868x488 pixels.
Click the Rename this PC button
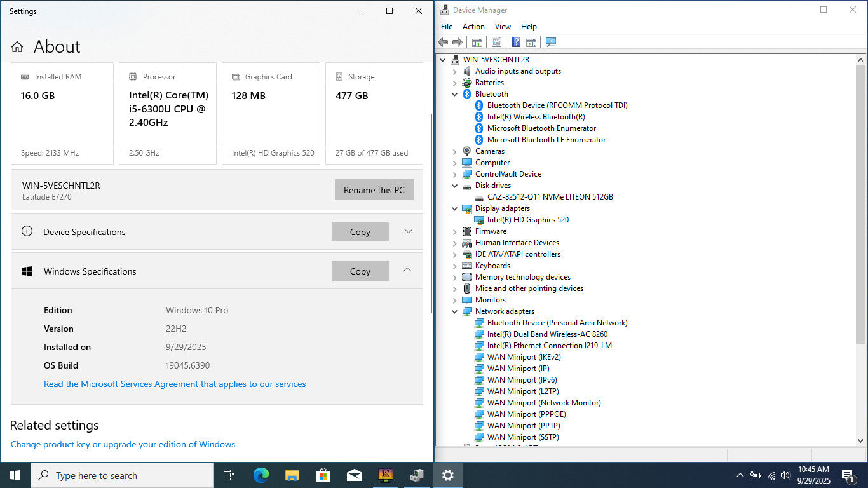tap(374, 190)
